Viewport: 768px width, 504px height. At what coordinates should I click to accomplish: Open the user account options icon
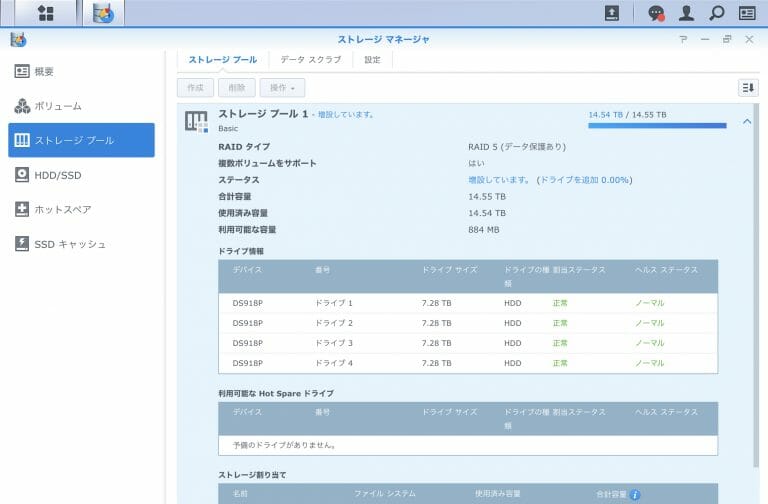[x=686, y=13]
